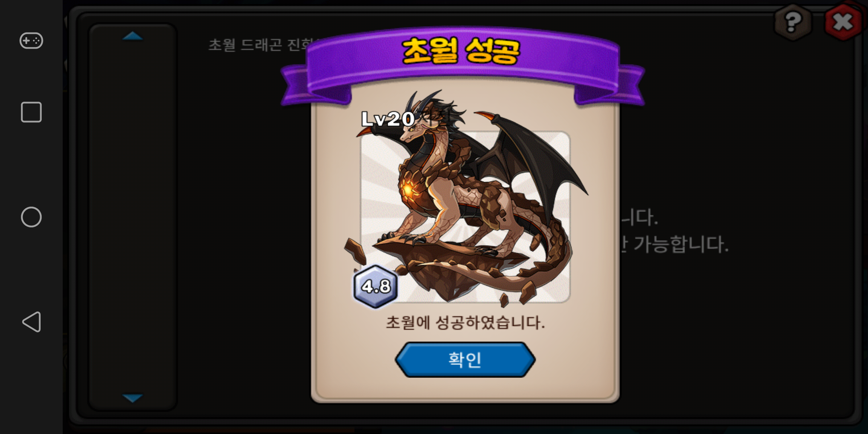
Task: Click the Lv20 level label
Action: click(x=388, y=119)
